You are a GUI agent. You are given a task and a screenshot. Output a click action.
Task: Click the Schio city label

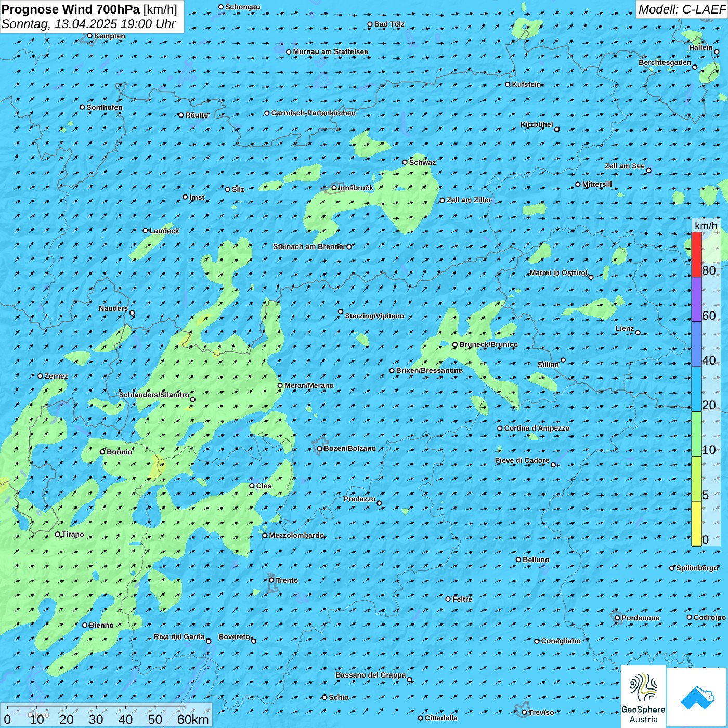339,697
